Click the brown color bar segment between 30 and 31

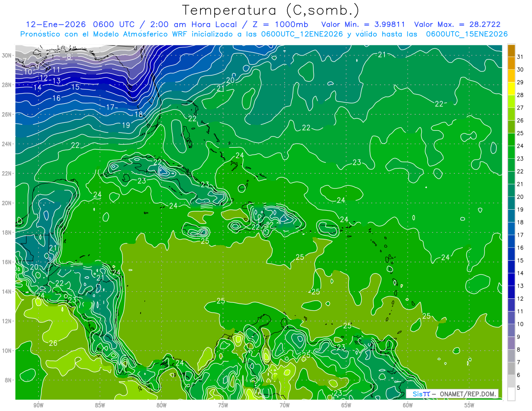511,63
